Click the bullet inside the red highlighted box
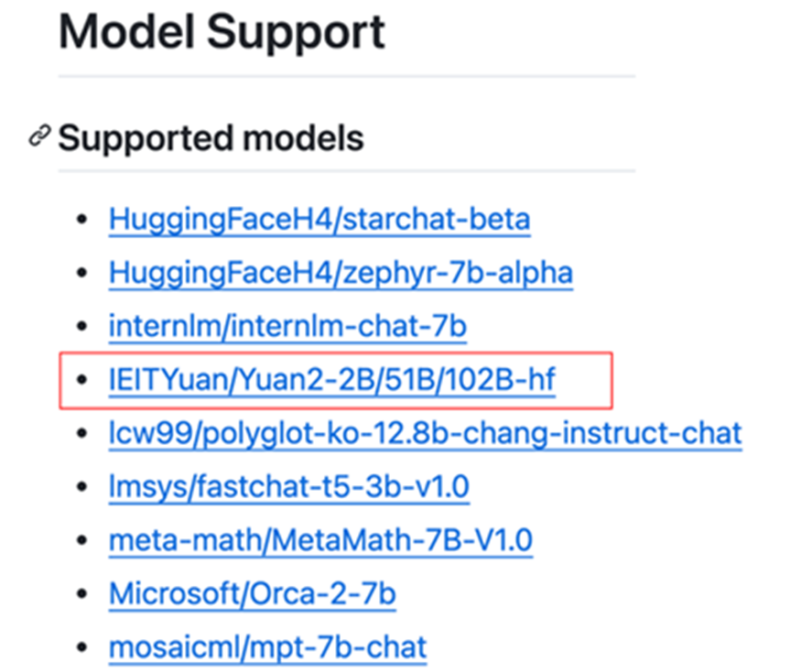The height and width of the screenshot is (672, 801). click(x=83, y=380)
